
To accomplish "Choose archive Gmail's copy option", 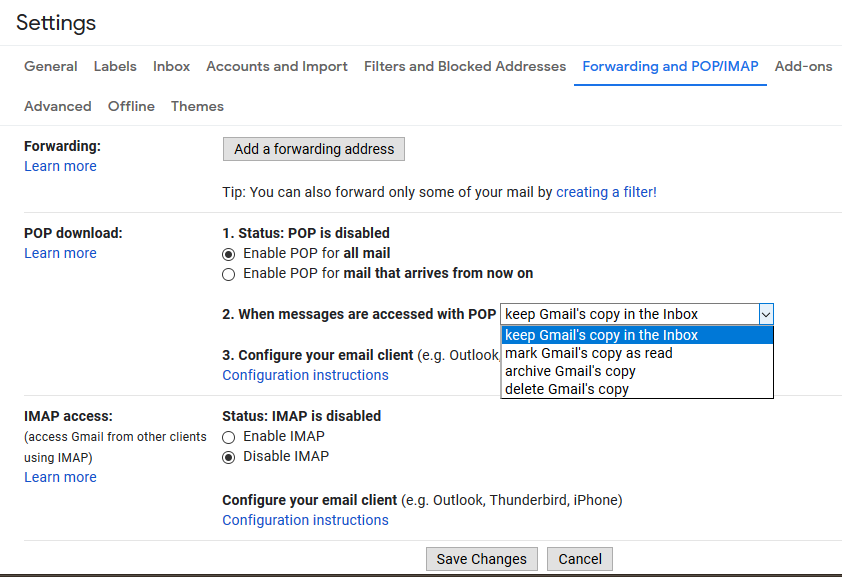I will (x=637, y=371).
